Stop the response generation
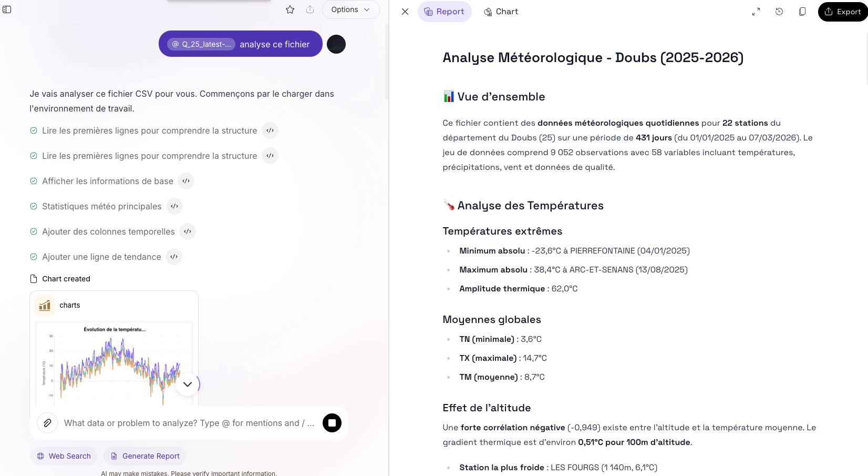This screenshot has width=868, height=476. 332,423
